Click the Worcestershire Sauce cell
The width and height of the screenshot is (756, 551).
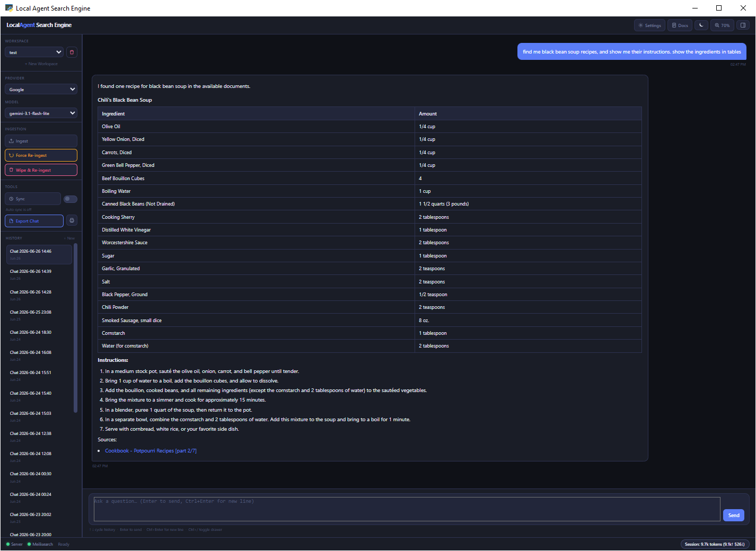tap(256, 243)
